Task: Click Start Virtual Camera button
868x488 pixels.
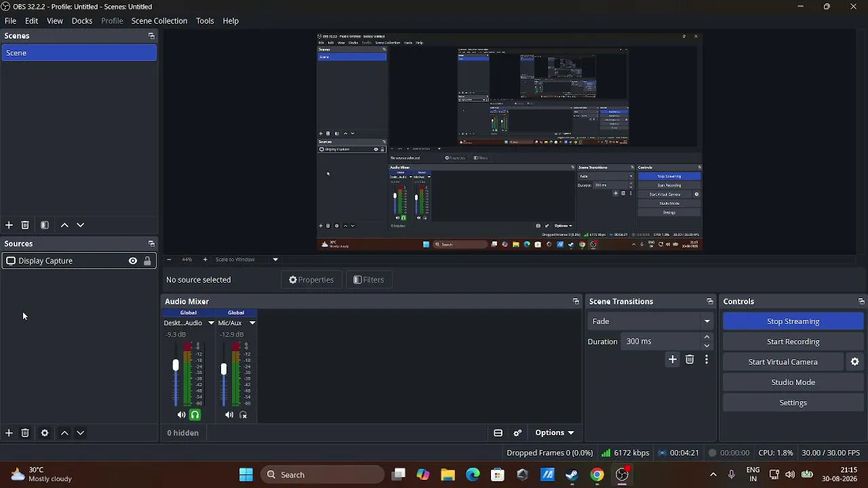Action: tap(783, 362)
